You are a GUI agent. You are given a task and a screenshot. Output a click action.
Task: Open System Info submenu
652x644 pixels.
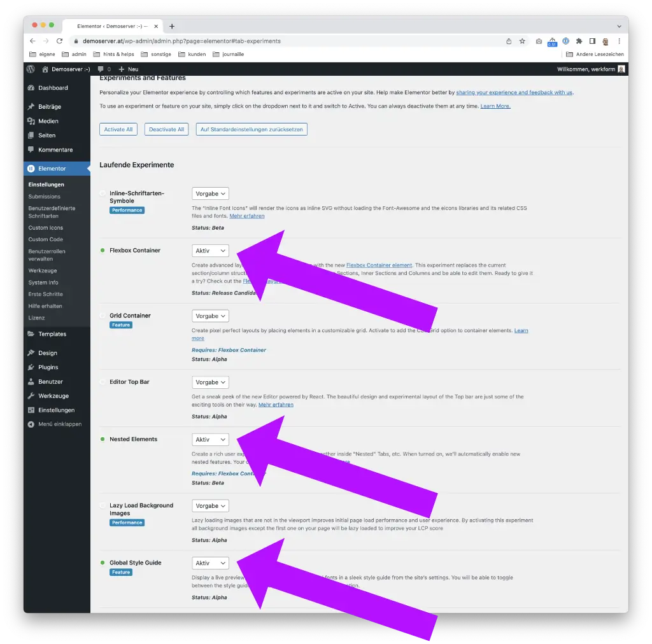pos(43,283)
